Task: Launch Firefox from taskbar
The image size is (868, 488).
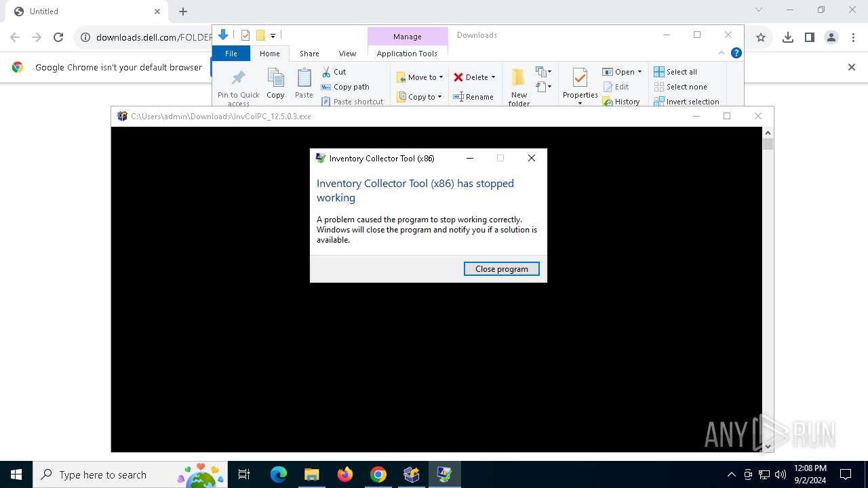Action: point(345,474)
